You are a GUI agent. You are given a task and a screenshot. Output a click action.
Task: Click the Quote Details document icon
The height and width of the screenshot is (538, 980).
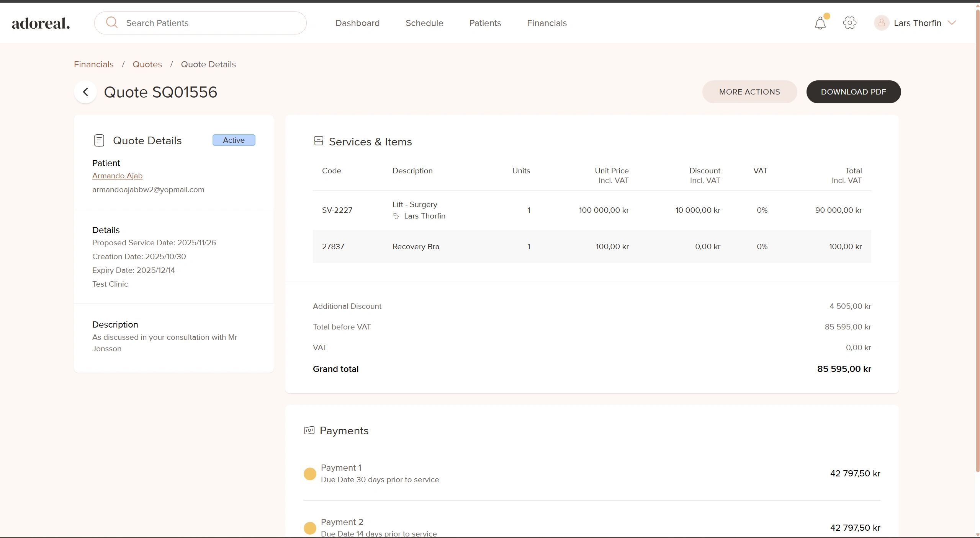(99, 140)
